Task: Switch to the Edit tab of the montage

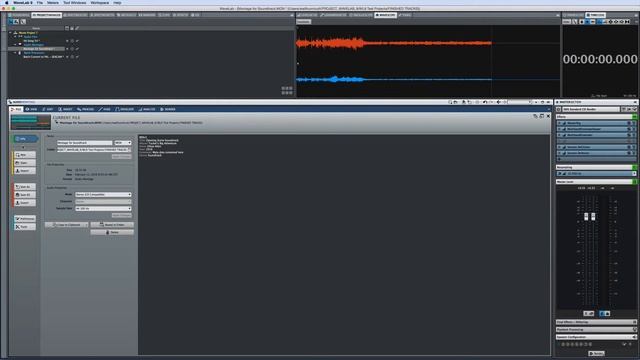Action: (x=48, y=109)
